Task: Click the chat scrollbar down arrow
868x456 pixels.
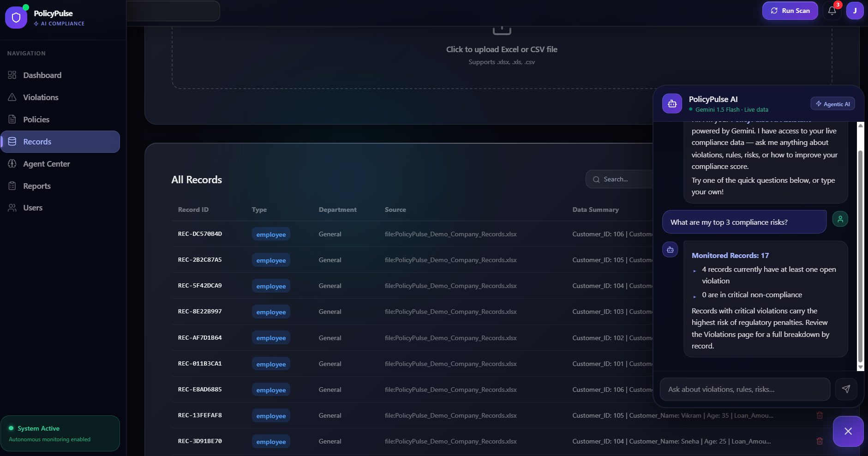Action: (860, 367)
